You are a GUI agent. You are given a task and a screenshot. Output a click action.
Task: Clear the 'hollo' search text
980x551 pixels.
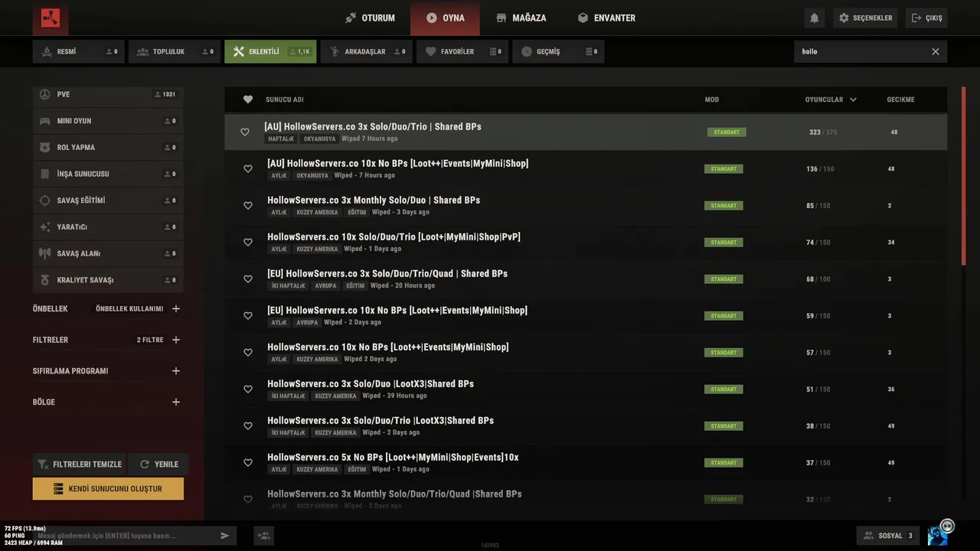point(935,51)
